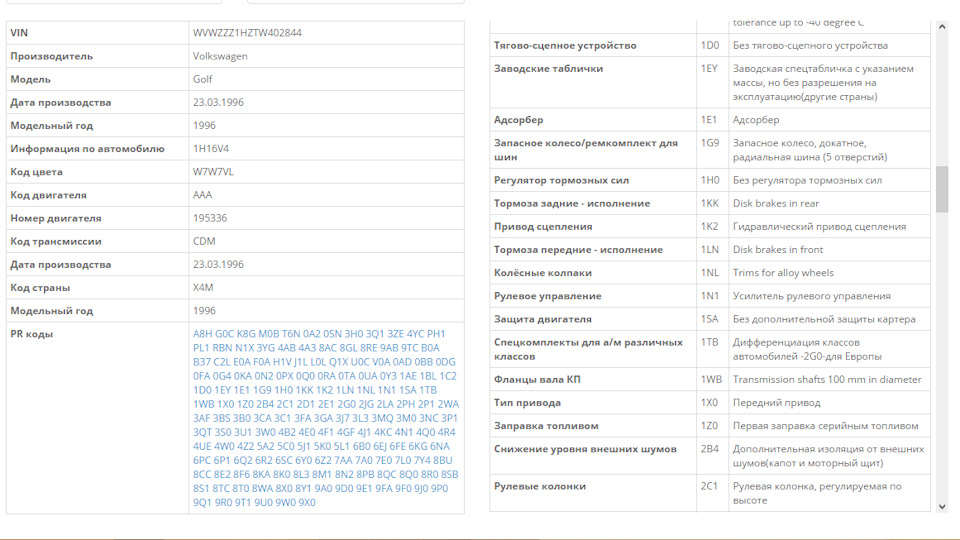Image resolution: width=960 pixels, height=540 pixels.
Task: Open the 1WB PR code link
Action: pyautogui.click(x=204, y=404)
